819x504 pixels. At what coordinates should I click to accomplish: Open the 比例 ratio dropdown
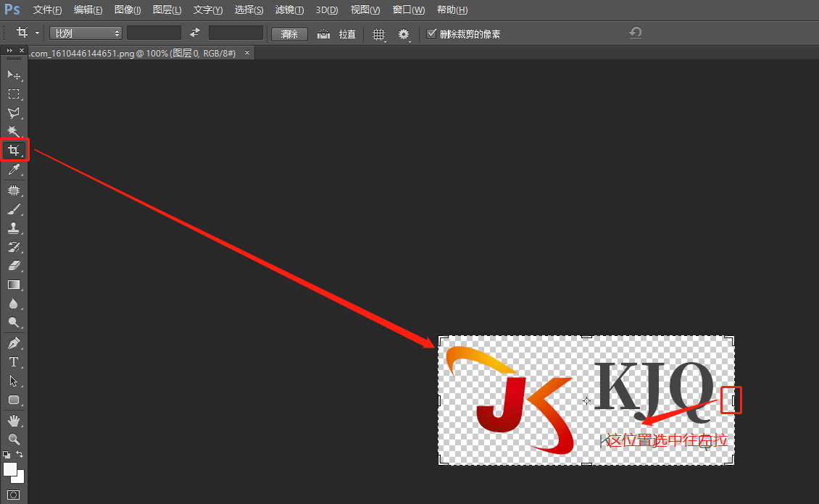pos(86,33)
